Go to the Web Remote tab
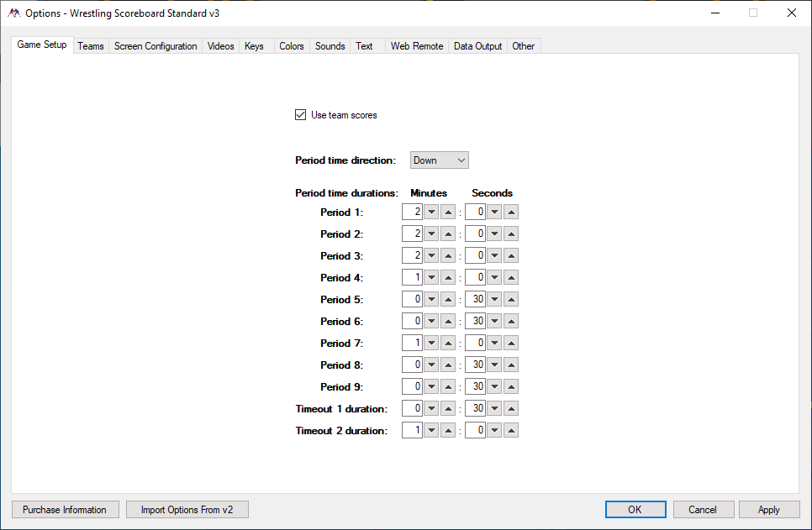The height and width of the screenshot is (530, 812). [x=416, y=46]
